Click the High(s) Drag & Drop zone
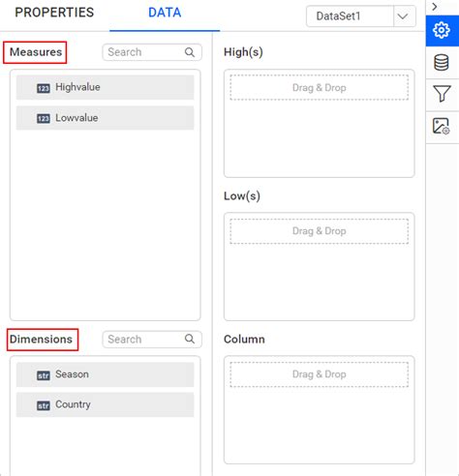 click(x=320, y=87)
